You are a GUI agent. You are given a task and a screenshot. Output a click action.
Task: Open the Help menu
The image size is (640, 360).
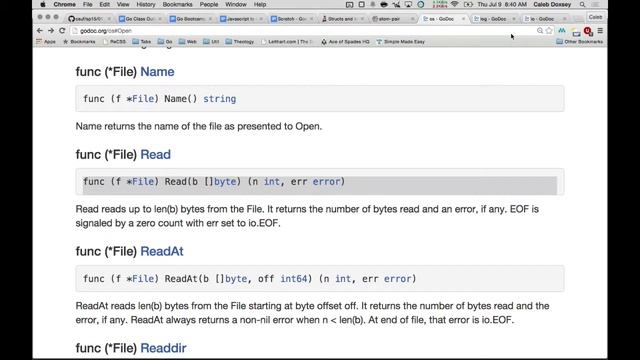tap(260, 4)
